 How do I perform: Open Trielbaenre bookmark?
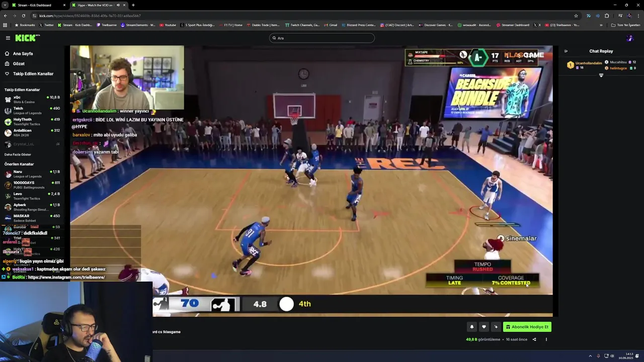[107, 25]
